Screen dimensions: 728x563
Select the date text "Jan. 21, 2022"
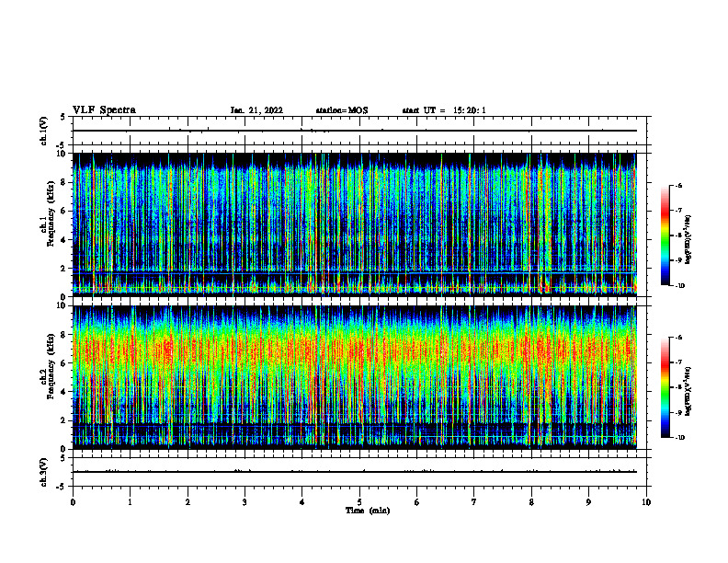click(256, 110)
